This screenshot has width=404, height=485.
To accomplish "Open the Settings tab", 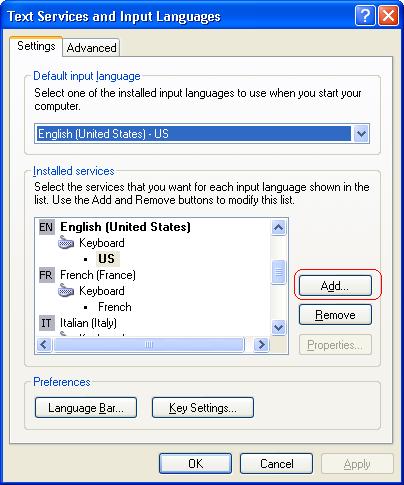I will pyautogui.click(x=36, y=46).
